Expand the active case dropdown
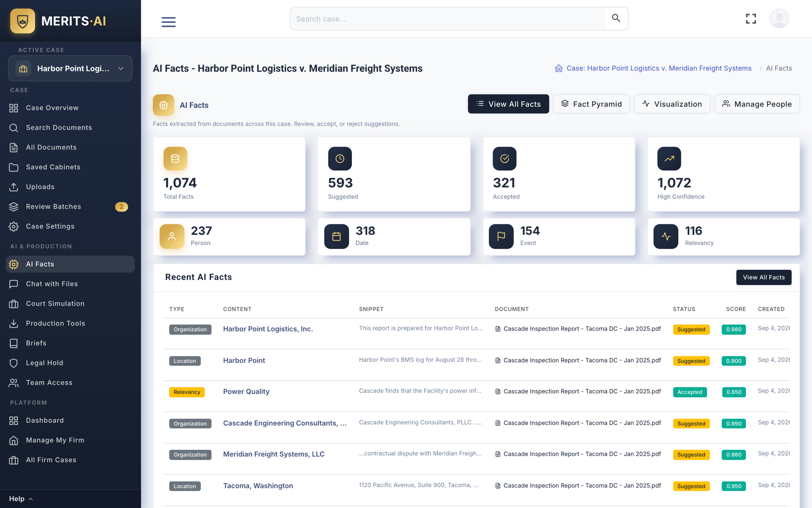 70,68
